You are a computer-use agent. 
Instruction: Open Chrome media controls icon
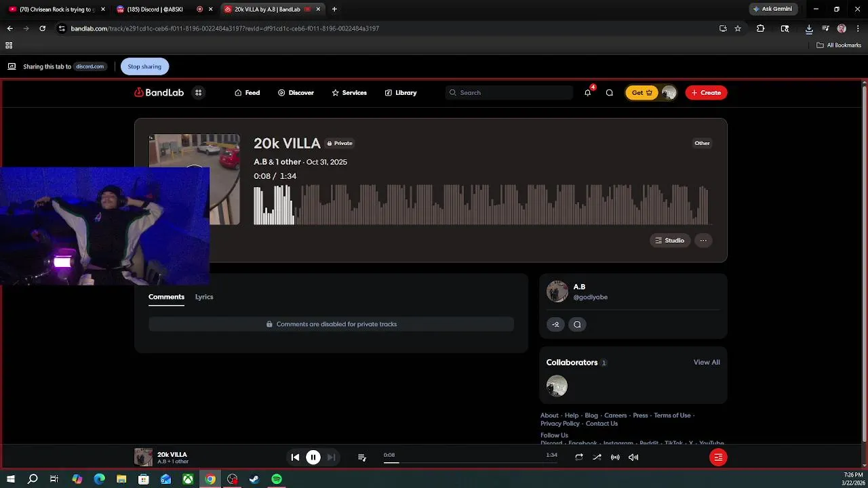[825, 28]
